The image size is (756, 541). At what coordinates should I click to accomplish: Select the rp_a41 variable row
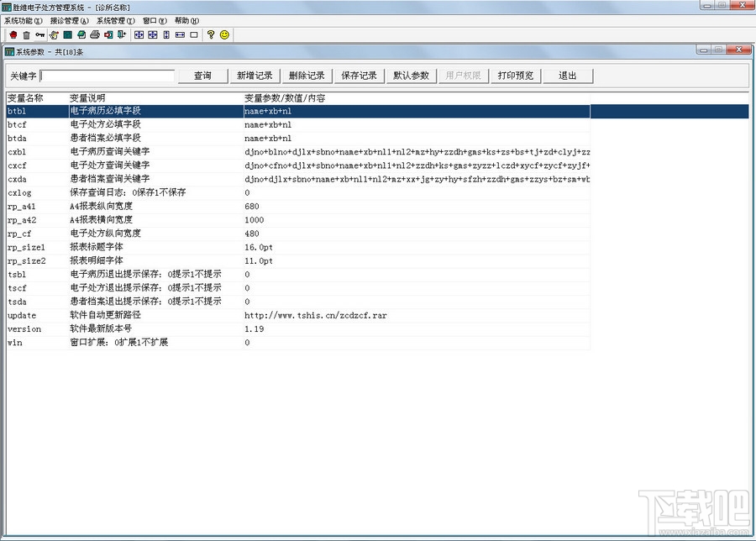pos(298,207)
